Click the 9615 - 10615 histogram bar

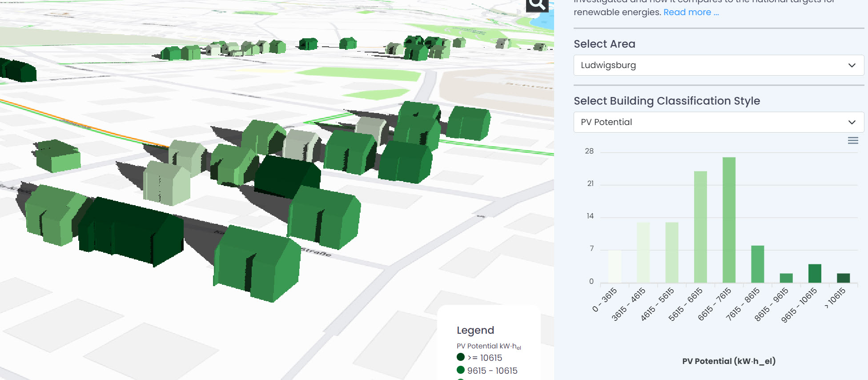click(815, 273)
